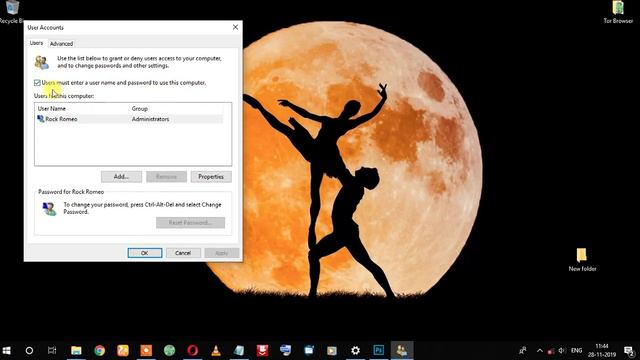Click the Rock Romeo user icon in list
The image size is (640, 360).
coord(40,119)
